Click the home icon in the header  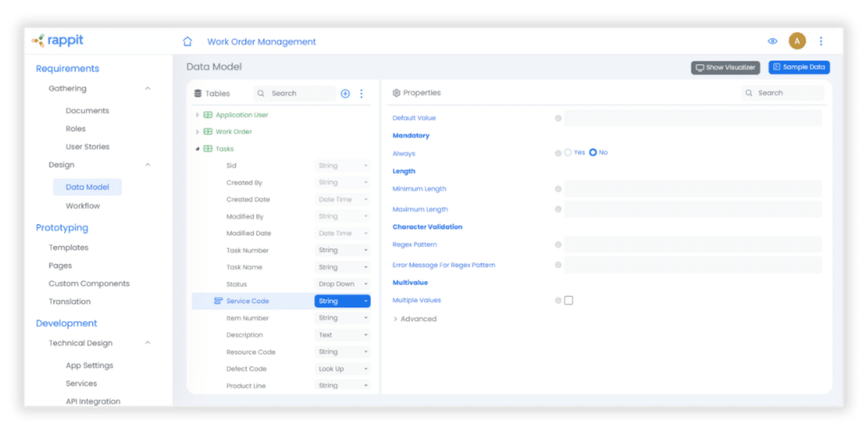pyautogui.click(x=187, y=42)
